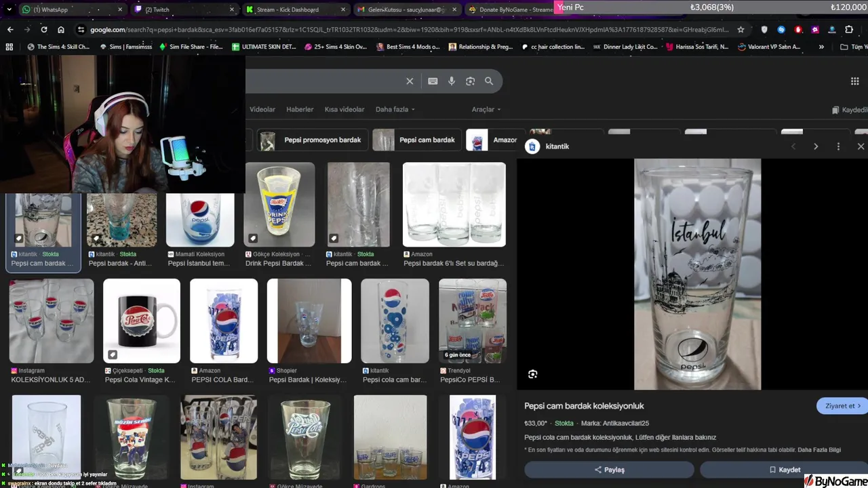Select Videolar search filter

[x=262, y=109]
